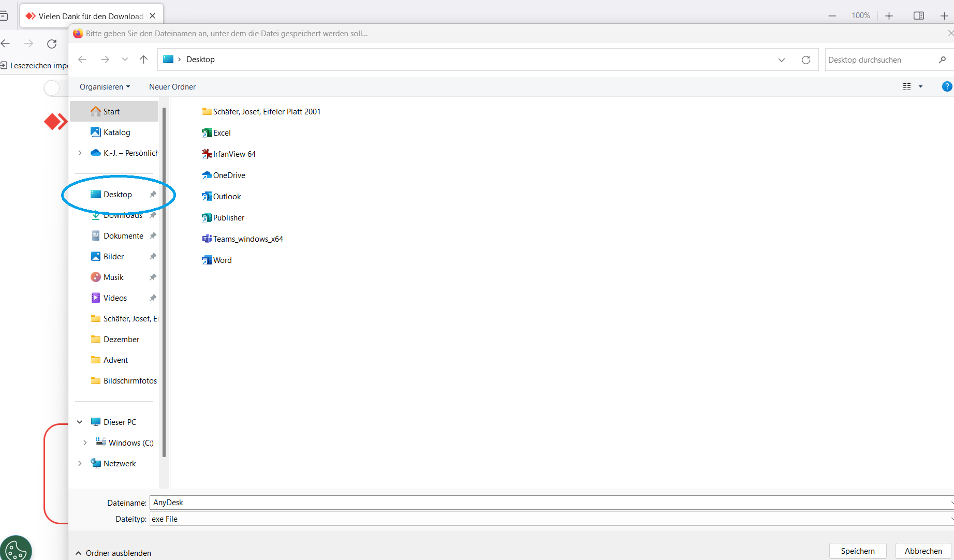Collapse the Dieser PC tree node

coord(80,422)
